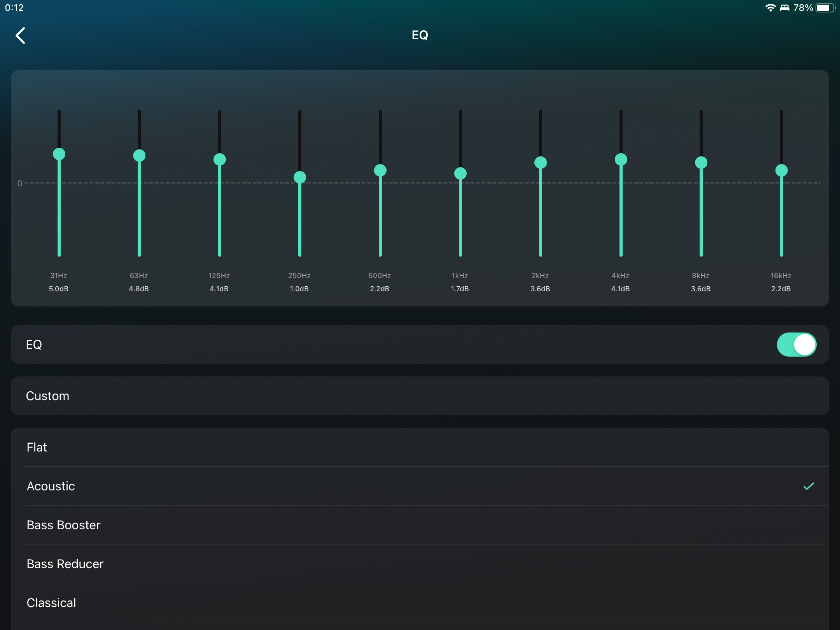Image resolution: width=840 pixels, height=630 pixels.
Task: Select the Bass Reducer preset
Action: click(65, 564)
